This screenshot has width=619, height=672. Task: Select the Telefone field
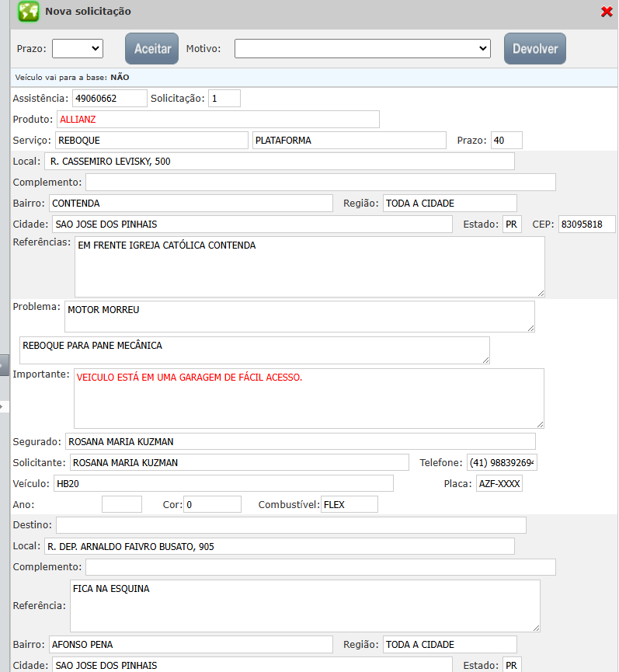tap(501, 462)
